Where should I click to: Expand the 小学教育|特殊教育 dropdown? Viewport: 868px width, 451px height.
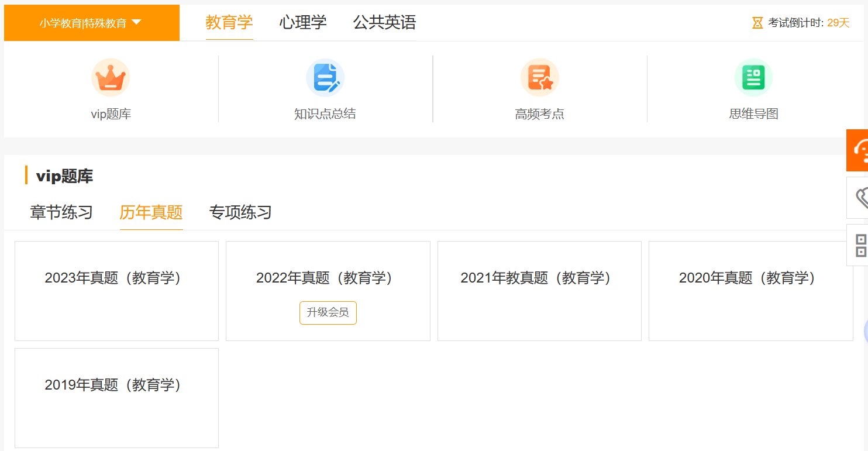(91, 23)
